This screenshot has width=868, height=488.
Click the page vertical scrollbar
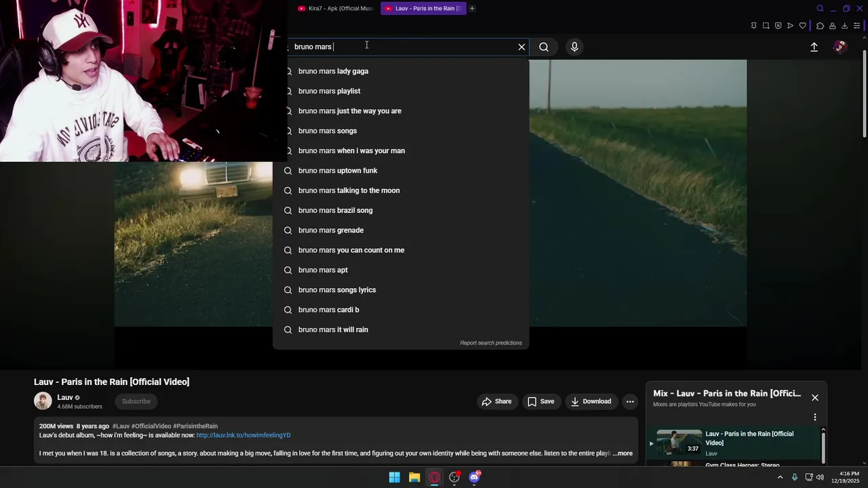point(864,95)
